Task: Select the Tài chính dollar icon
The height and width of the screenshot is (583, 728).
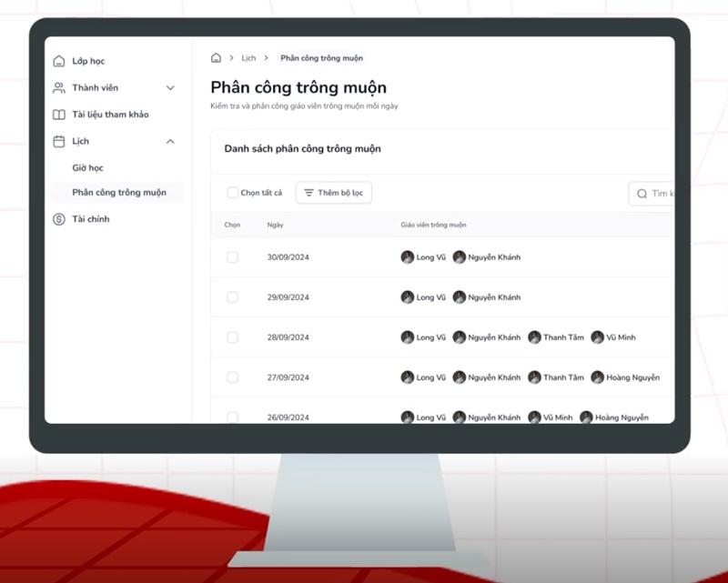Action: (x=59, y=218)
